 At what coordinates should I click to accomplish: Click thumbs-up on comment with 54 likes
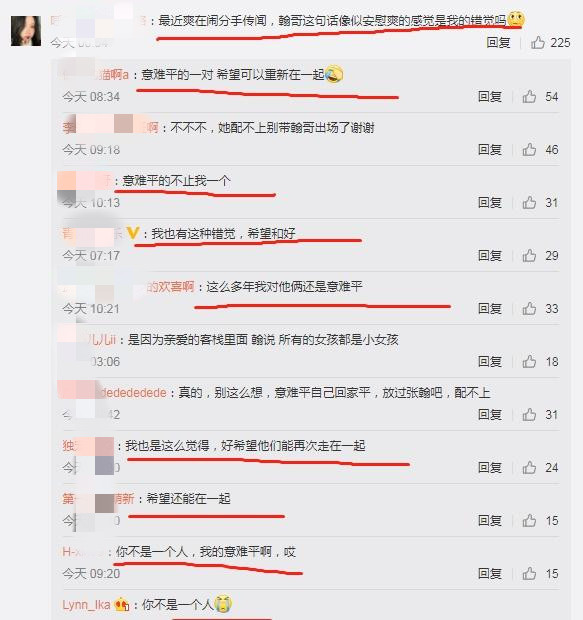click(529, 96)
